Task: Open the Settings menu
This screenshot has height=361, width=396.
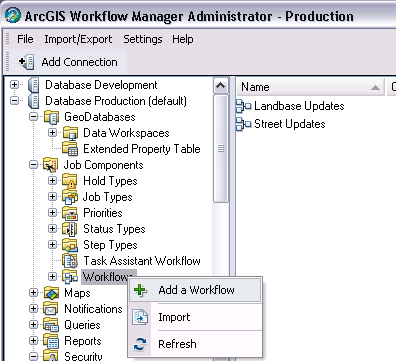Action: click(143, 39)
